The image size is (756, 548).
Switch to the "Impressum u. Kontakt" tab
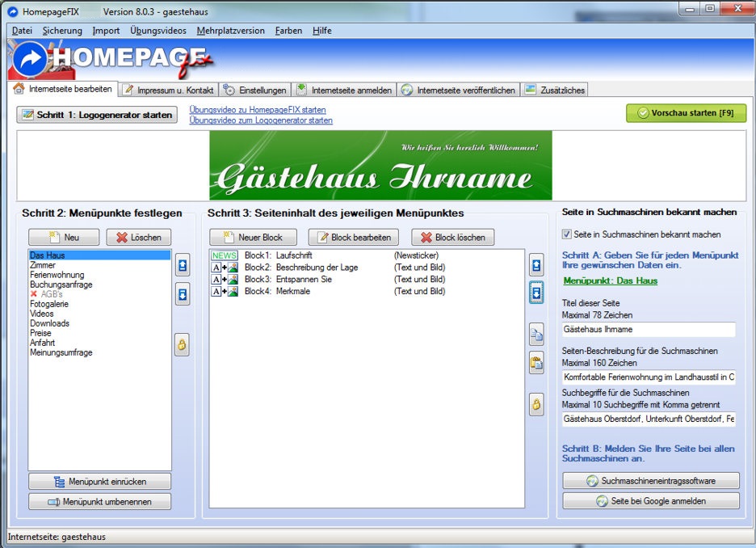click(x=170, y=90)
